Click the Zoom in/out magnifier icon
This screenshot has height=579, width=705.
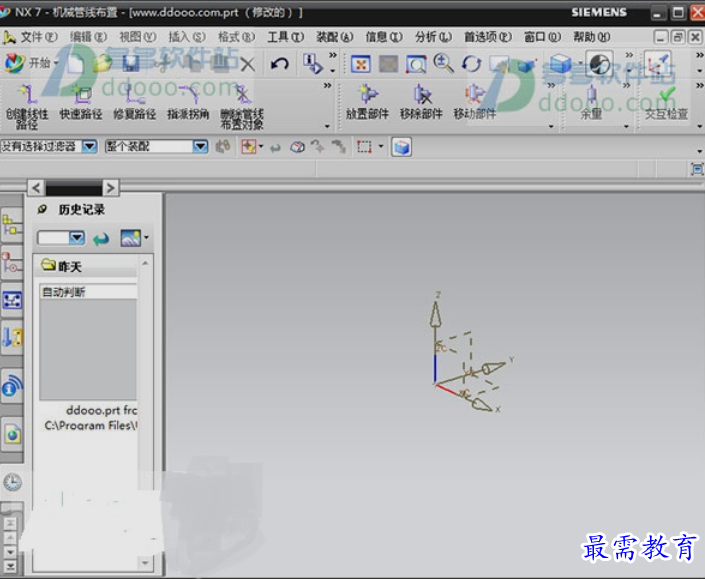(x=443, y=63)
